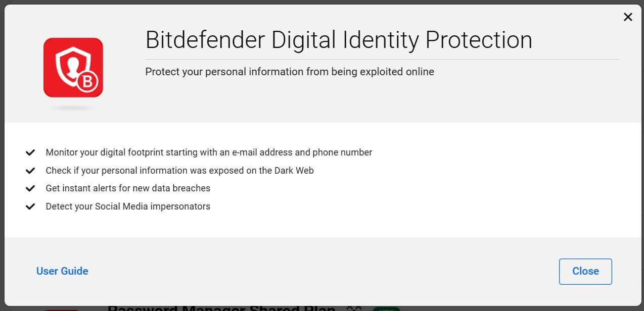Click the red product icon below the dialog

point(62,310)
